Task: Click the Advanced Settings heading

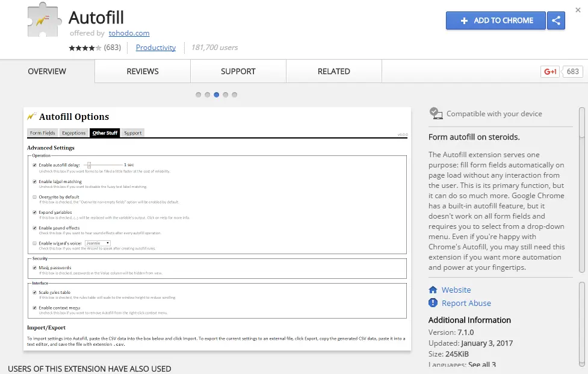Action: pyautogui.click(x=51, y=148)
